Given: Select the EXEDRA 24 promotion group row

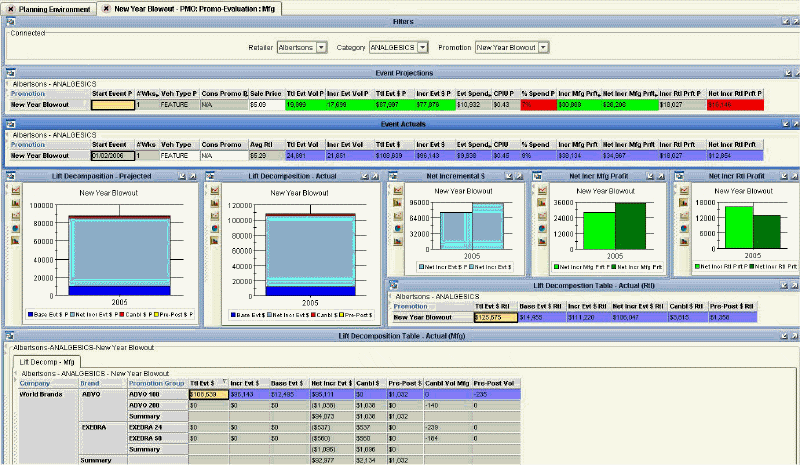Looking at the screenshot, I should pos(158,427).
